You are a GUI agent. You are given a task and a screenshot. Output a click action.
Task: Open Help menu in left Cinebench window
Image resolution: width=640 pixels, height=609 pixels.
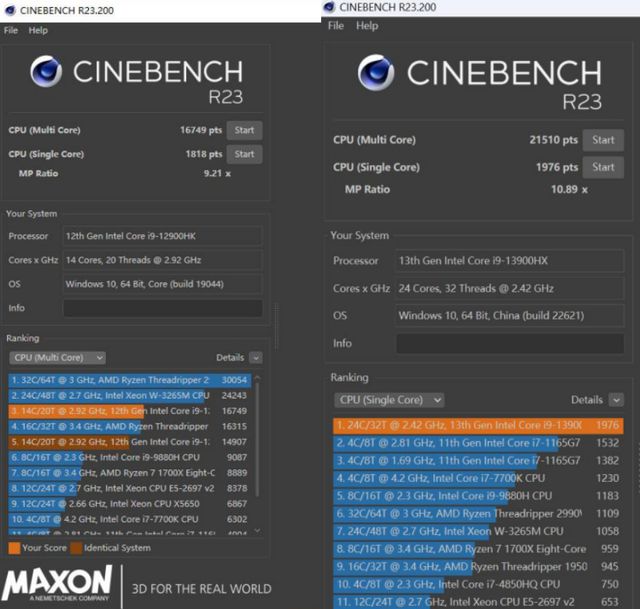38,31
